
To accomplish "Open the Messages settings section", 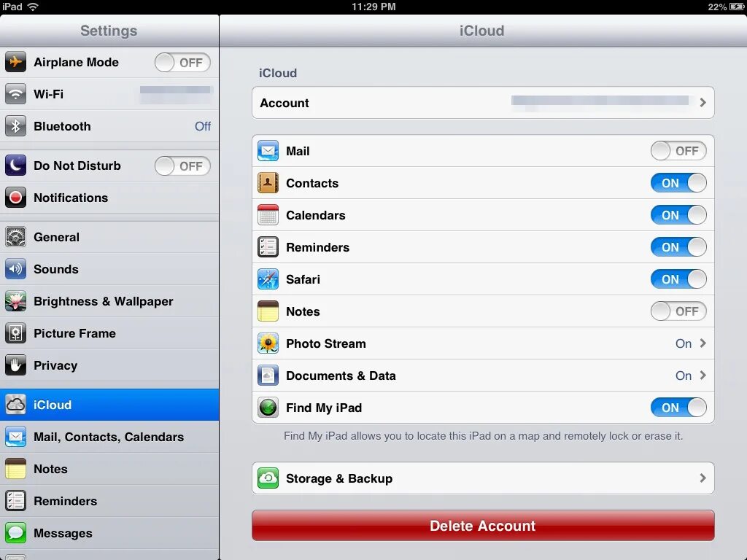I will pyautogui.click(x=109, y=533).
